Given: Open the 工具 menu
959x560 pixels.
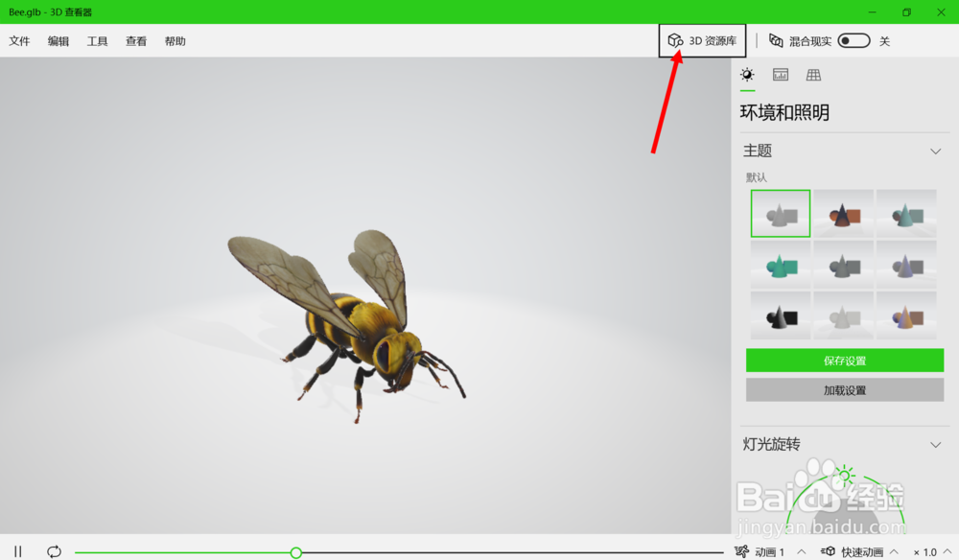Looking at the screenshot, I should [97, 41].
